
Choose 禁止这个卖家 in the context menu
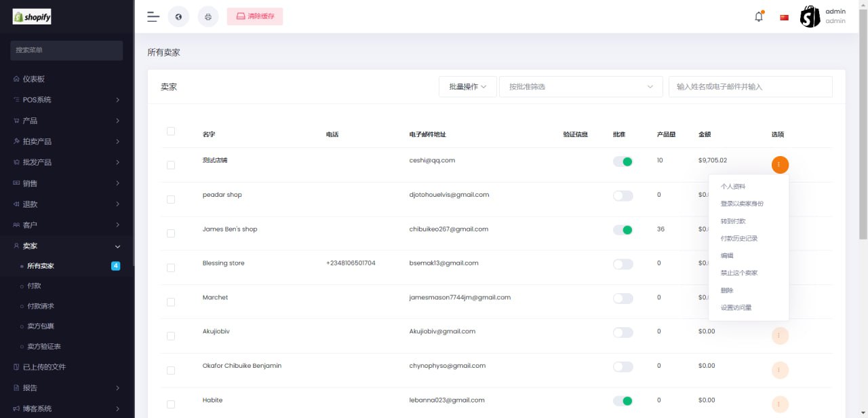[x=739, y=273]
